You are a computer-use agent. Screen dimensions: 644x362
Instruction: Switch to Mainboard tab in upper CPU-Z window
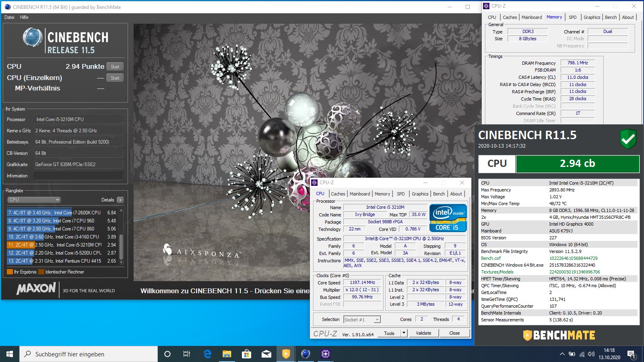[x=532, y=17]
